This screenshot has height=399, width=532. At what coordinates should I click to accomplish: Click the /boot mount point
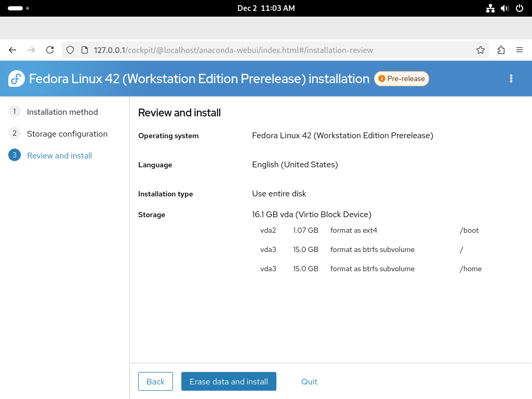(x=469, y=230)
